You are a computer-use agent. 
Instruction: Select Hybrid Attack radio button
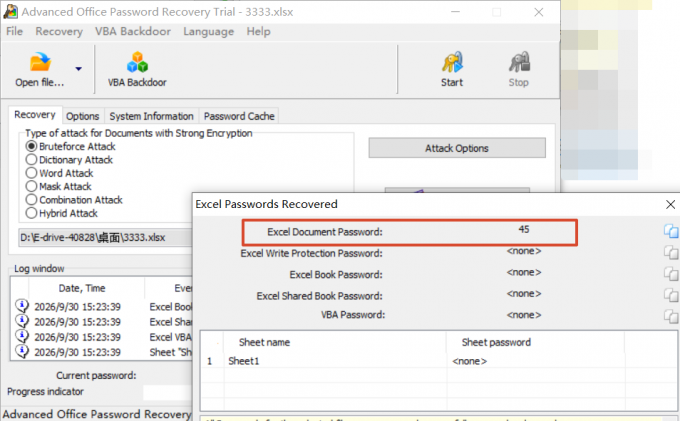[x=31, y=213]
